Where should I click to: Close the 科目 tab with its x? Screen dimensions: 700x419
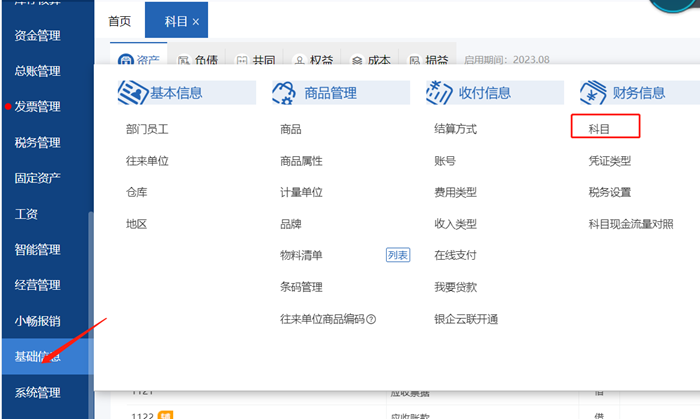tap(196, 21)
